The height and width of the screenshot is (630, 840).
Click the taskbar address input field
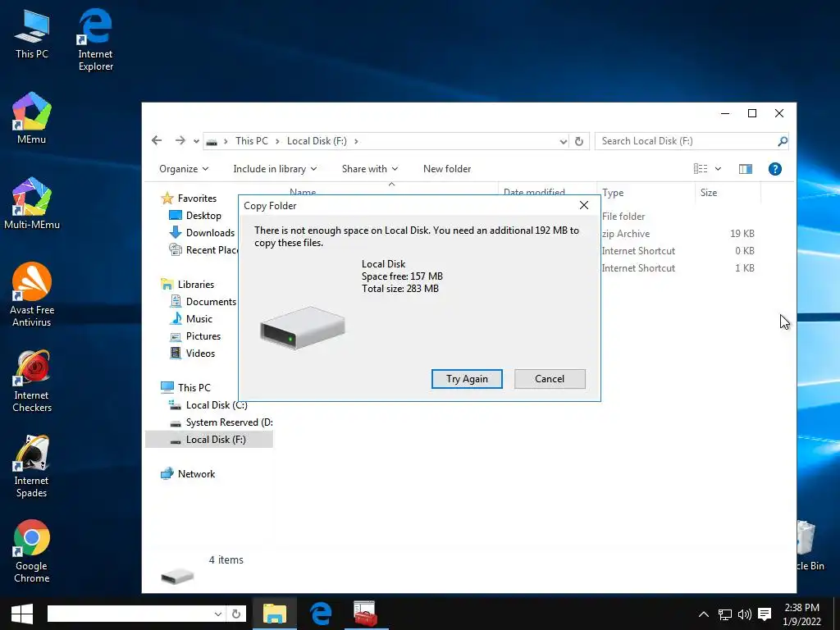click(x=130, y=614)
